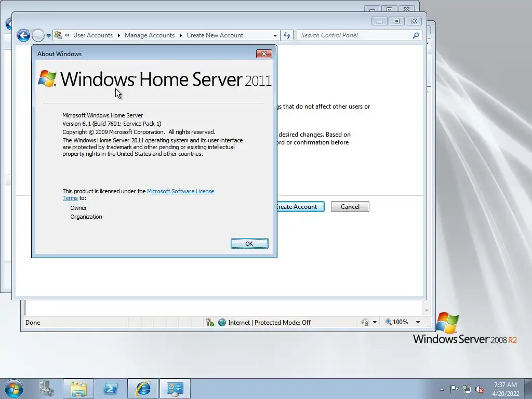Close the Create New Account window
The width and height of the screenshot is (532, 399).
(414, 21)
